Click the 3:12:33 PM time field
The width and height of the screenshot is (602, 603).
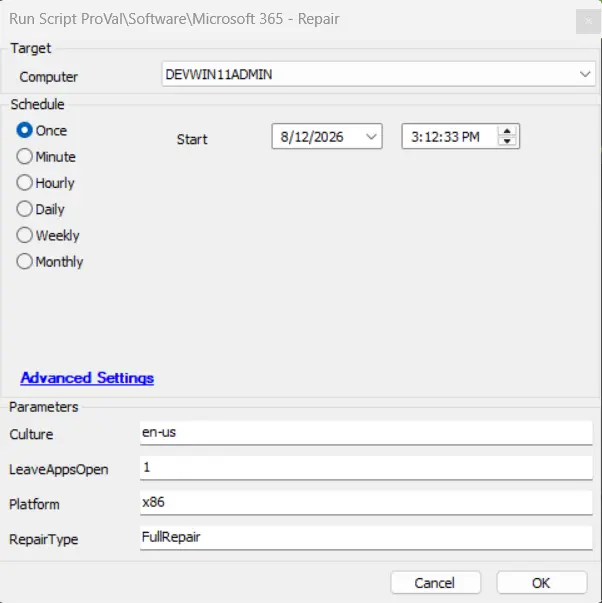click(x=460, y=136)
